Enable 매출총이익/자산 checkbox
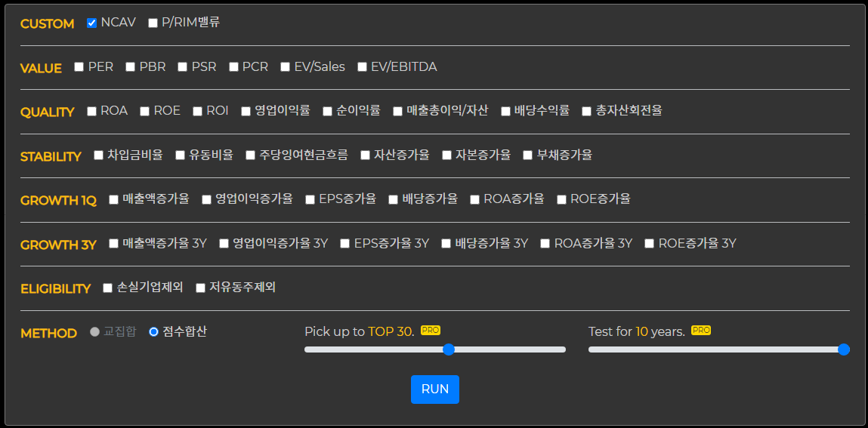Viewport: 868px width, 428px height. coord(397,111)
